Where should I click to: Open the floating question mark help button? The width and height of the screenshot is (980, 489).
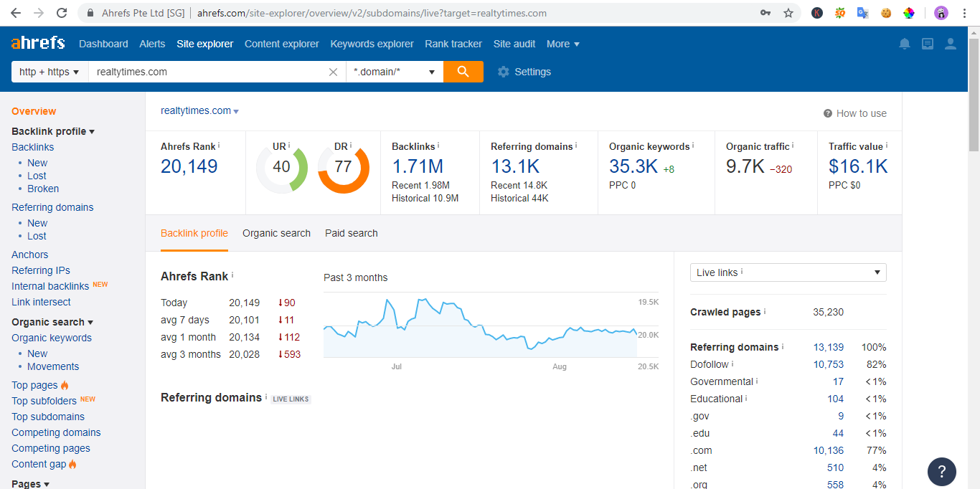tap(942, 472)
